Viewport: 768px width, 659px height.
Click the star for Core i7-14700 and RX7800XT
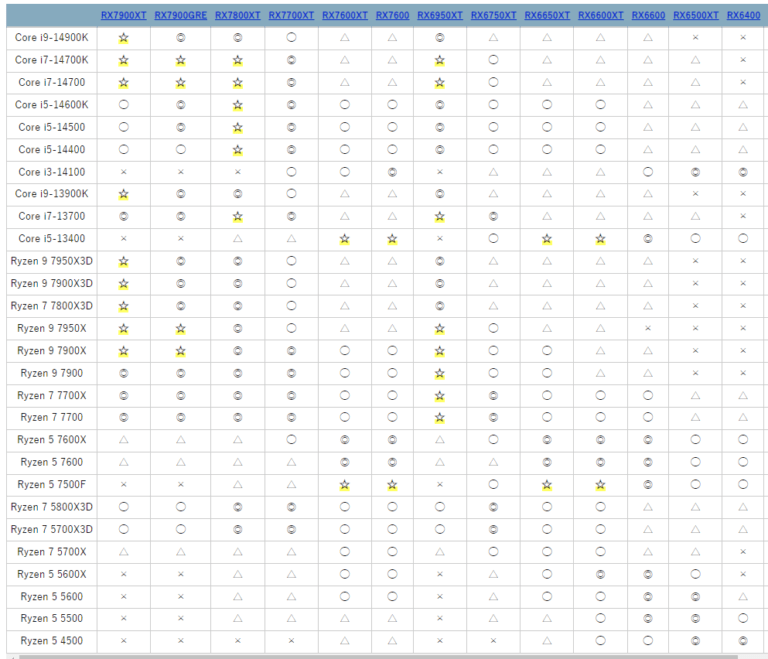click(x=238, y=83)
